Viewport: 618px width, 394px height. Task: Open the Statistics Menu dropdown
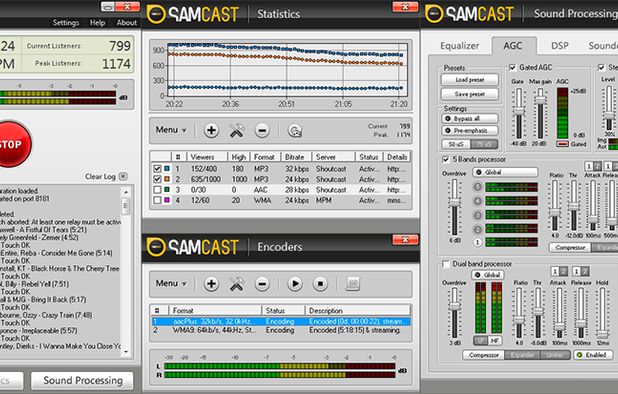[171, 130]
